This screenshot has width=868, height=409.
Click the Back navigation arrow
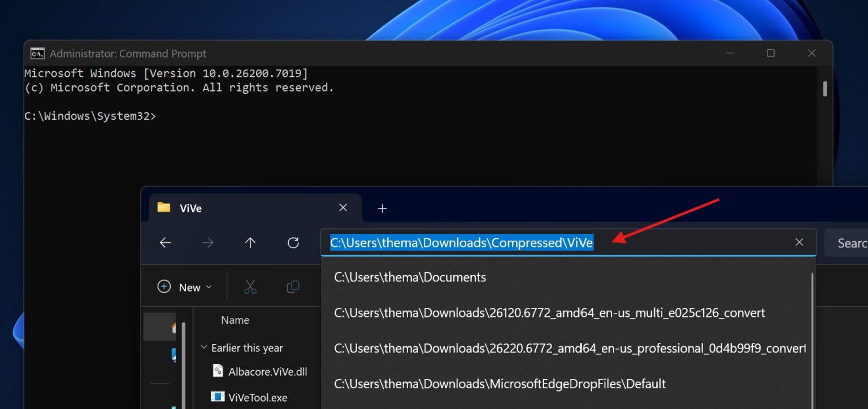click(165, 242)
